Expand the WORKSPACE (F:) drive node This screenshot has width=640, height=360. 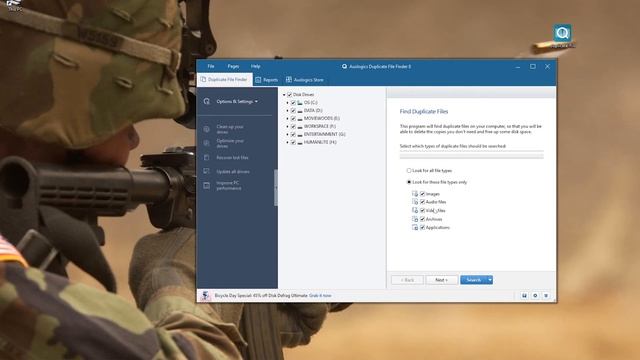click(287, 127)
